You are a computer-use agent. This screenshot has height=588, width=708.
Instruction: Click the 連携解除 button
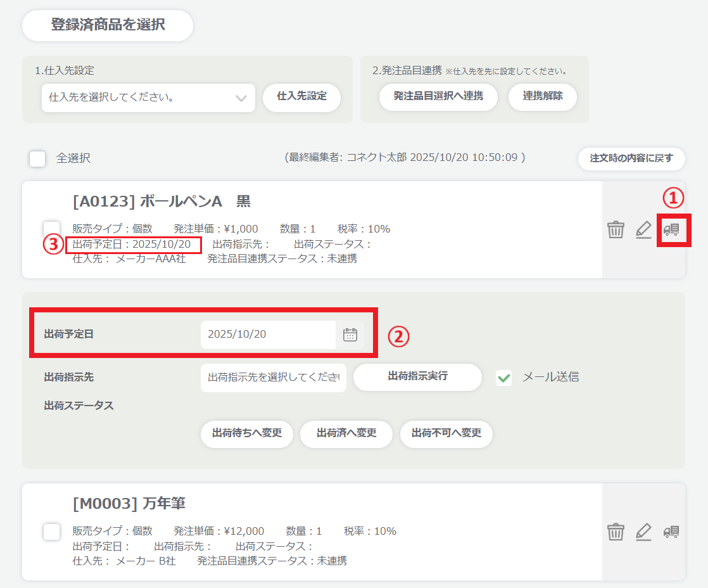(543, 97)
